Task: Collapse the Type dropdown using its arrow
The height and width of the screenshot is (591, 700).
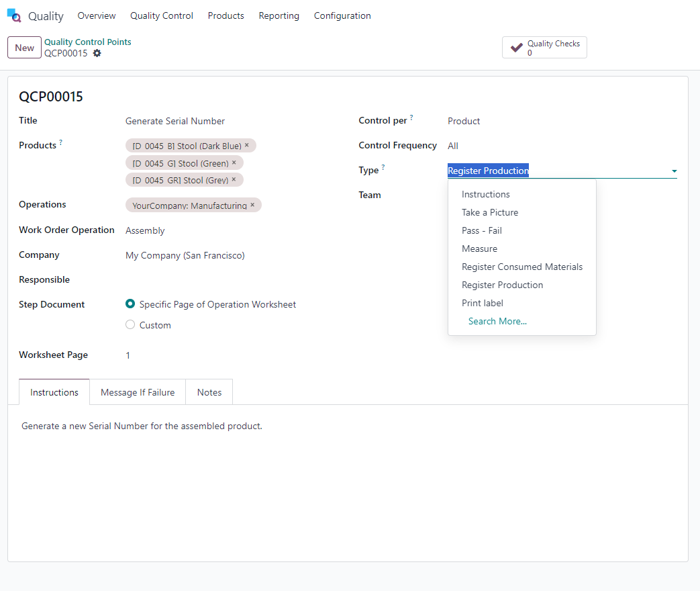Action: pyautogui.click(x=674, y=171)
